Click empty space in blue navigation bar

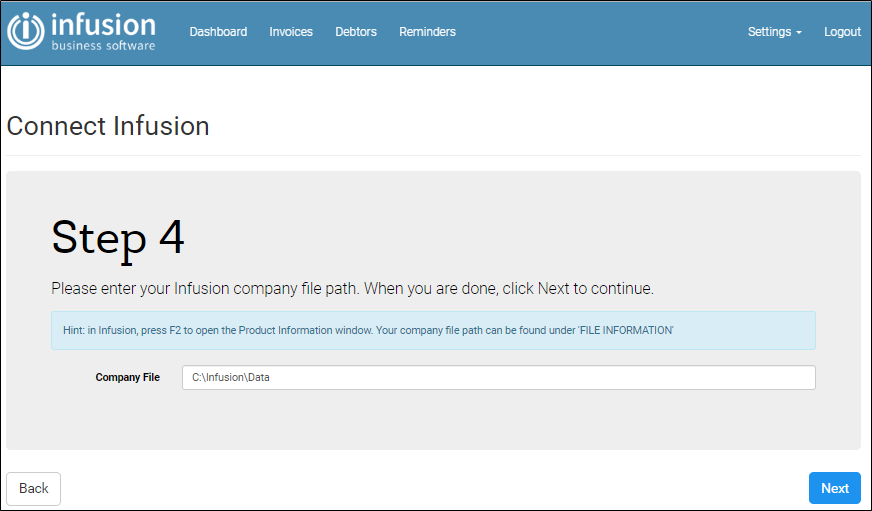pos(601,32)
